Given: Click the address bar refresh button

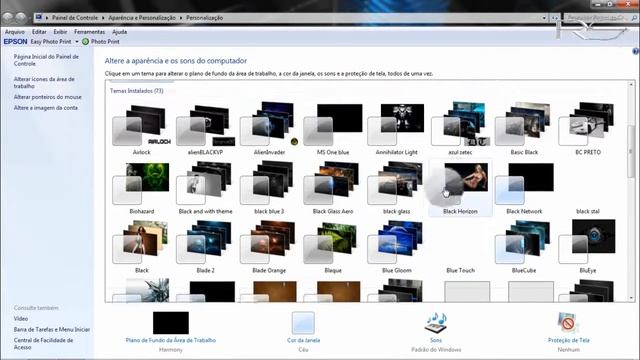Looking at the screenshot, I should click(554, 18).
